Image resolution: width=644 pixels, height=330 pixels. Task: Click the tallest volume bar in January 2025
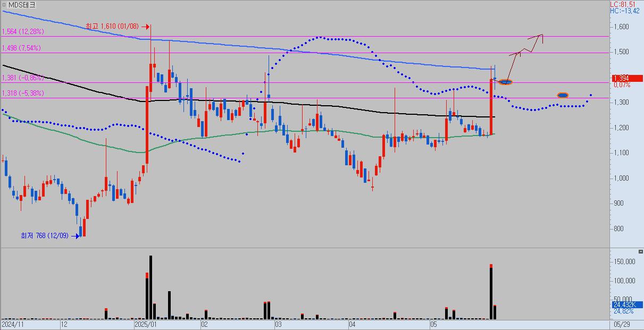[x=150, y=287]
